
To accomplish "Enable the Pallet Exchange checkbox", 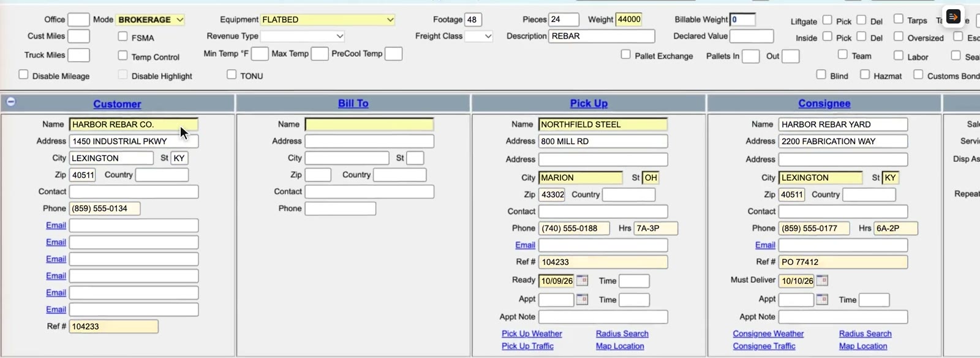I will pyautogui.click(x=625, y=55).
